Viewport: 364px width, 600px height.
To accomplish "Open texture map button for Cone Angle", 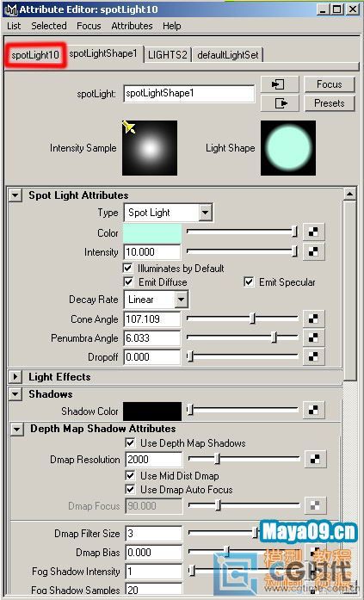I will [314, 319].
